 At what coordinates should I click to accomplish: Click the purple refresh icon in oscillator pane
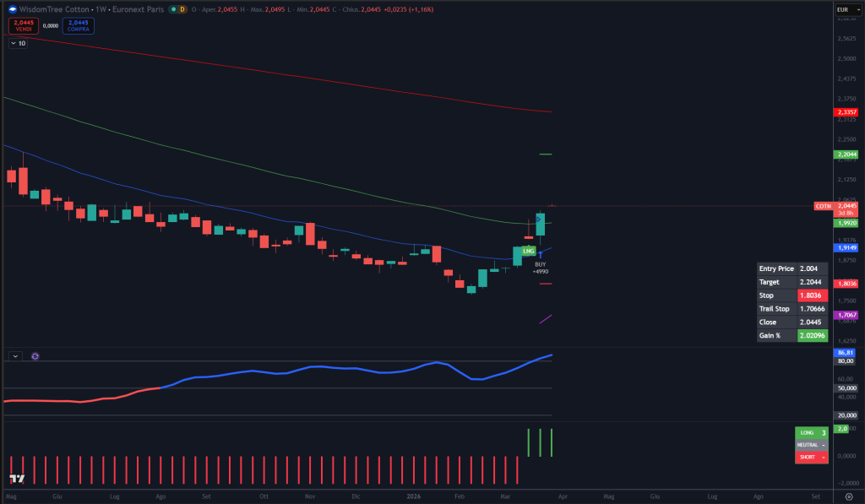35,356
